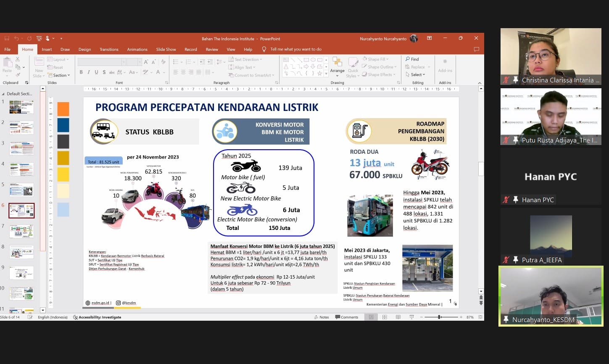Open the Transitions ribbon tab
609x364 pixels.
(109, 49)
